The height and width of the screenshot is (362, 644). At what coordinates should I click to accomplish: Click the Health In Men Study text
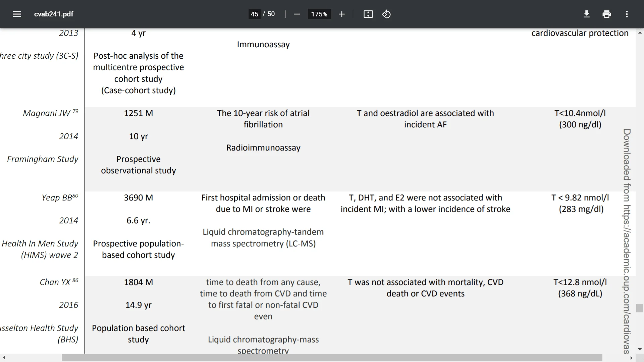(x=40, y=244)
